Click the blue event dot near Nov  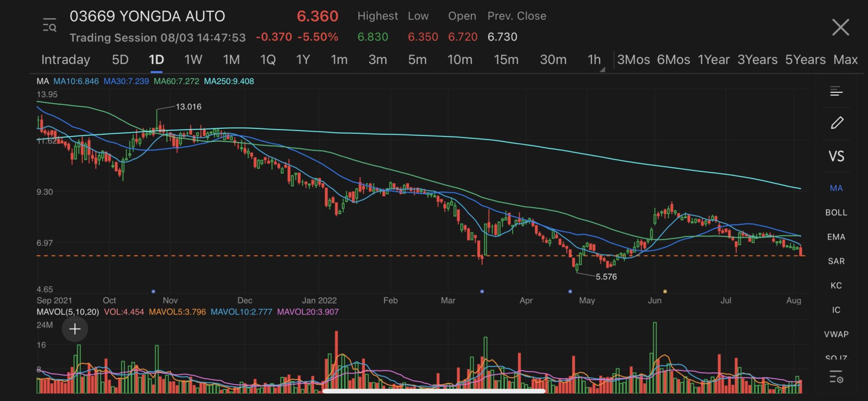153,291
